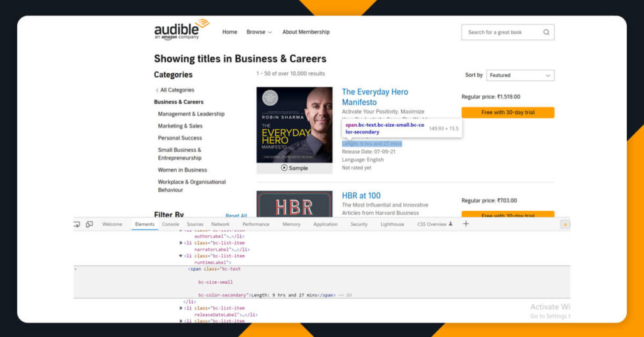
Task: Click The Everyday Hero Manifesto cover image
Action: point(294,125)
